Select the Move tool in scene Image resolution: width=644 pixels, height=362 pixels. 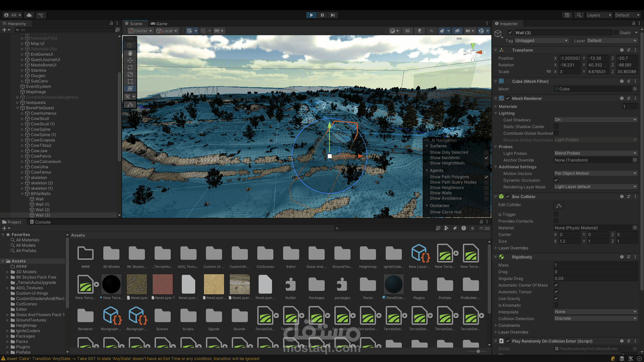(x=130, y=60)
